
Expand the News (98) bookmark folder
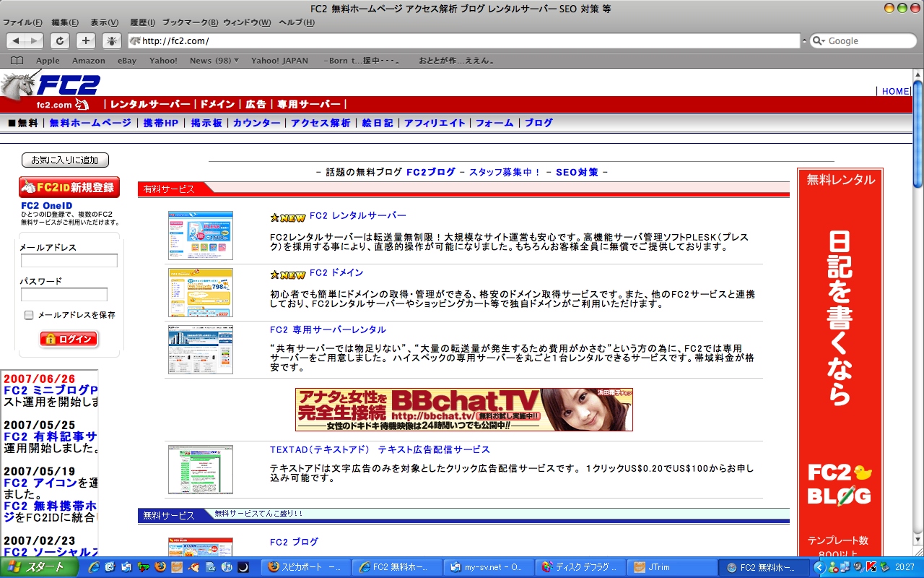point(214,61)
